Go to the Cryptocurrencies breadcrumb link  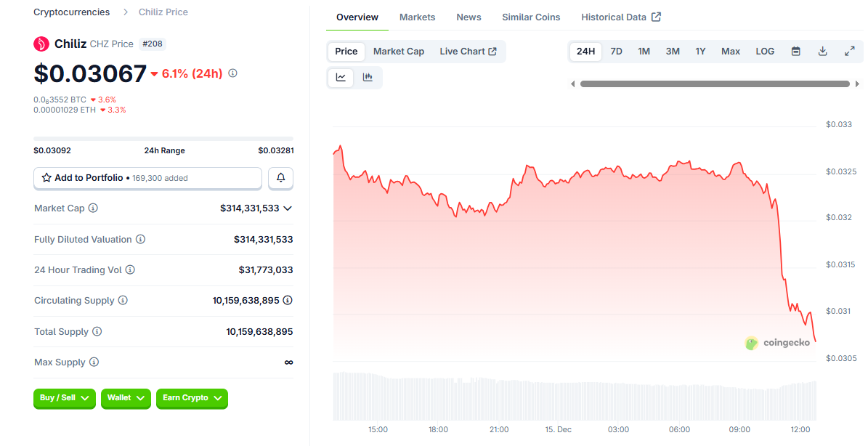[x=72, y=12]
